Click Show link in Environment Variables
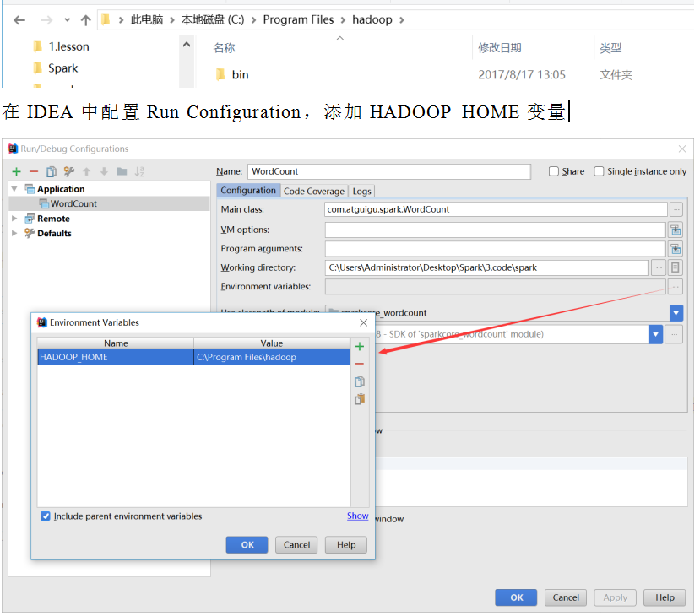 click(x=357, y=516)
